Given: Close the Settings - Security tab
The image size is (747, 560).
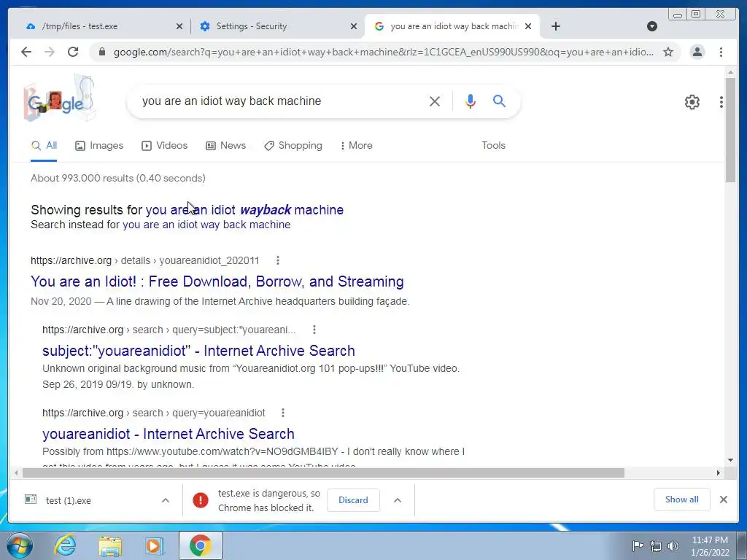Looking at the screenshot, I should (354, 26).
